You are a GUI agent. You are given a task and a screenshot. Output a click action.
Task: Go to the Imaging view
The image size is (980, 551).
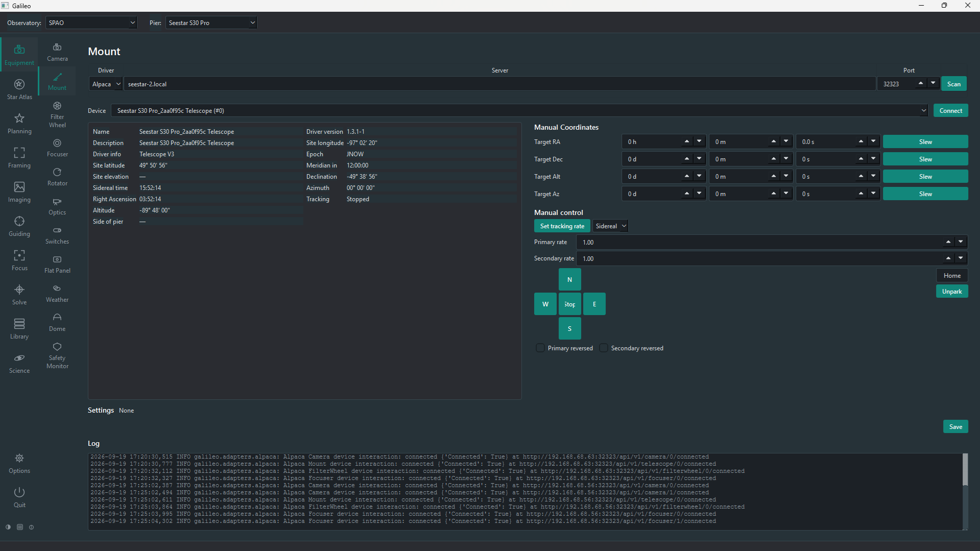(19, 192)
